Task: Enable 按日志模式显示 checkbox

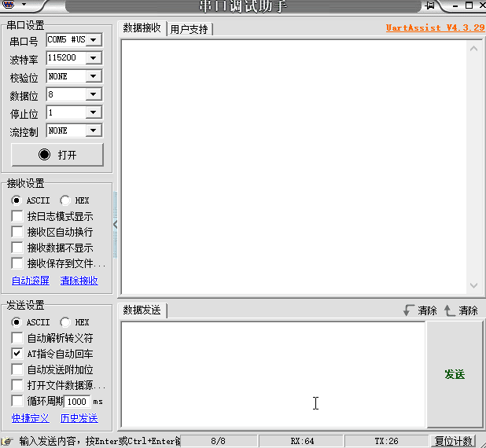Action: (17, 216)
